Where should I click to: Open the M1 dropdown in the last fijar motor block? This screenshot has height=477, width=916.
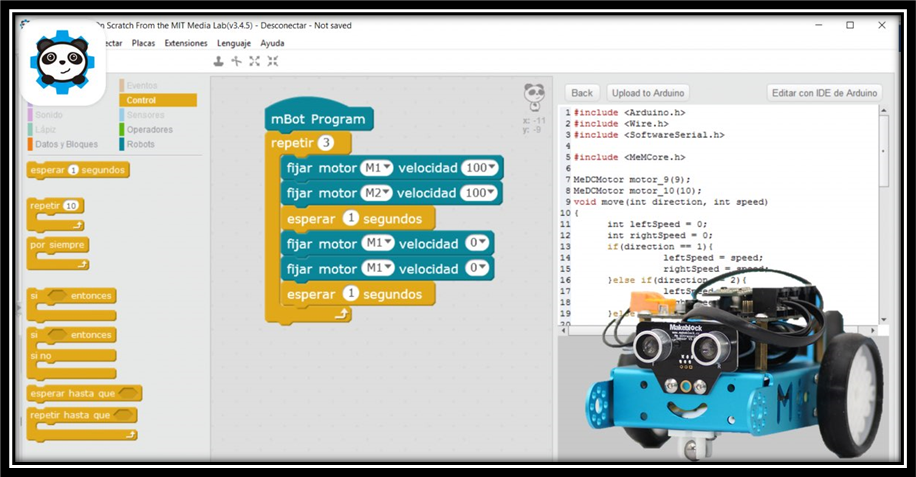[x=378, y=268]
